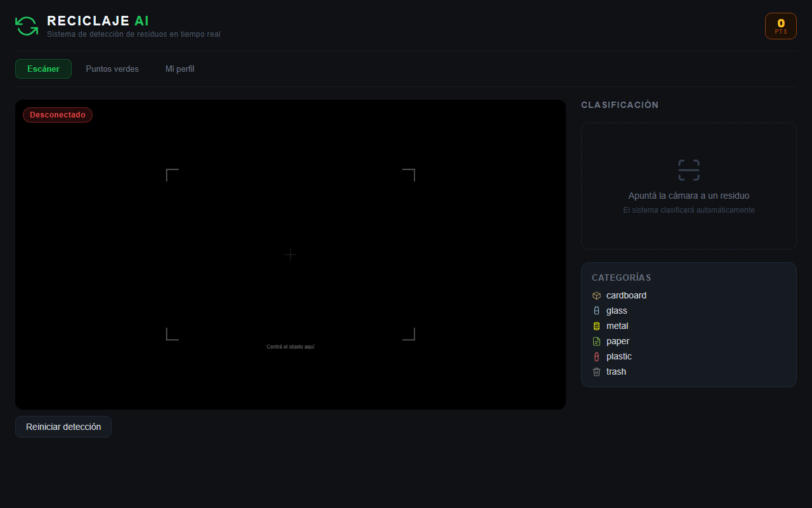
Task: Click the cardboard box icon
Action: tap(596, 295)
